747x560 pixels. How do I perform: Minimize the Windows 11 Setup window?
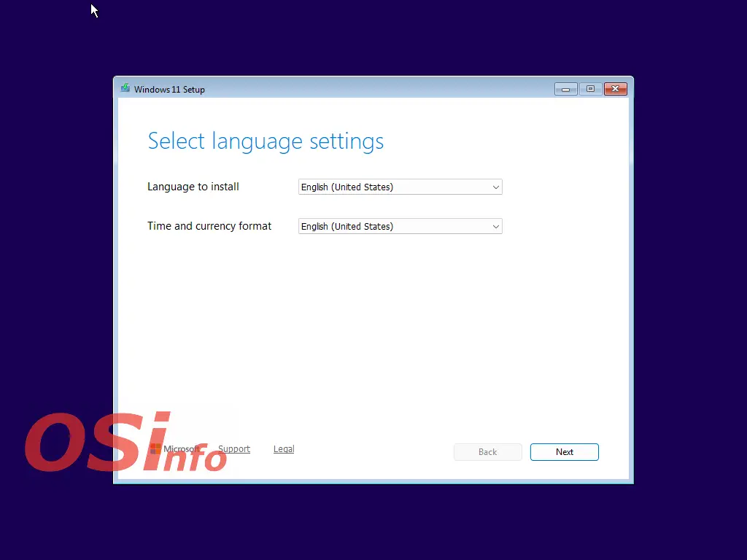pos(565,89)
